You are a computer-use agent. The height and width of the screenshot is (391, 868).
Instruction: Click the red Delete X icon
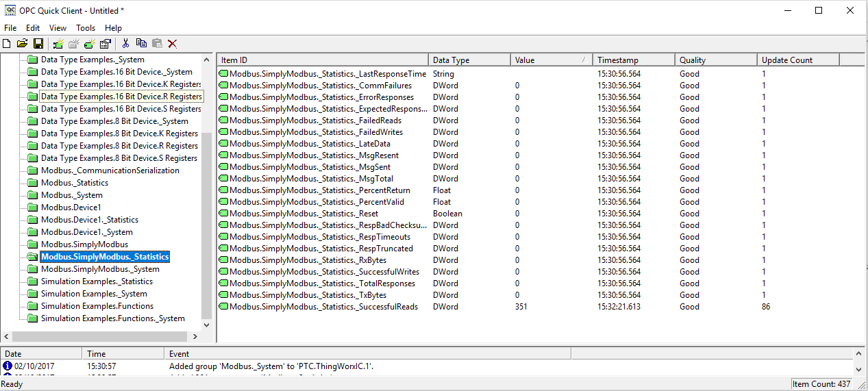coord(173,44)
